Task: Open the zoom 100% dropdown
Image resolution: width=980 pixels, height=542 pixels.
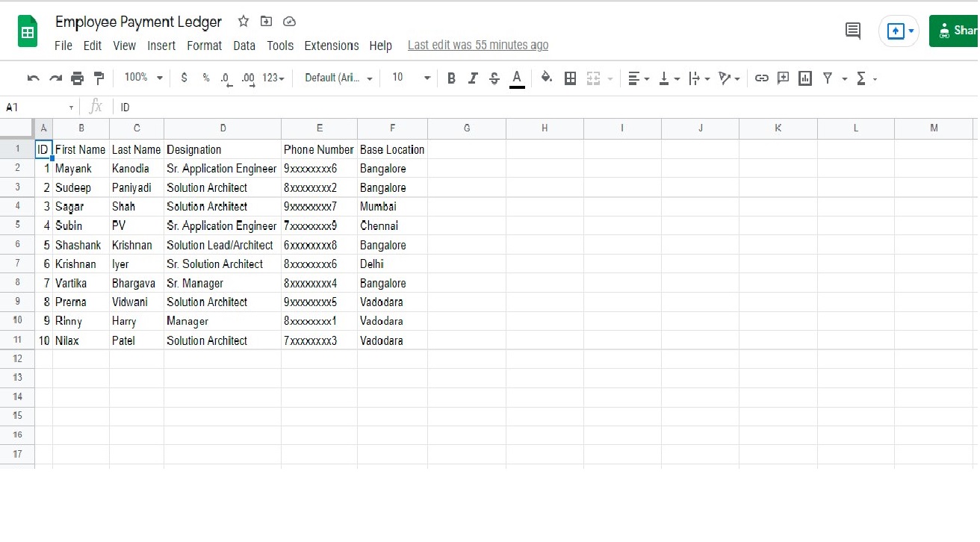Action: click(x=143, y=78)
